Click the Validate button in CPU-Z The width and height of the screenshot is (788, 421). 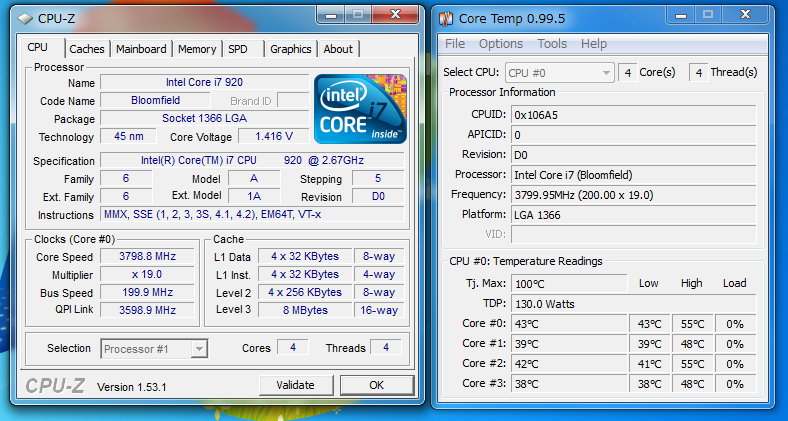(296, 385)
